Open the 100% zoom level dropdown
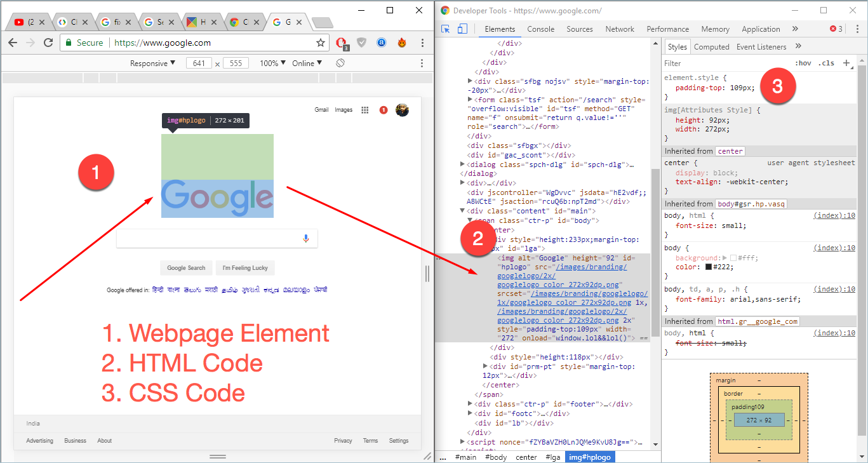This screenshot has width=868, height=463. click(x=273, y=63)
